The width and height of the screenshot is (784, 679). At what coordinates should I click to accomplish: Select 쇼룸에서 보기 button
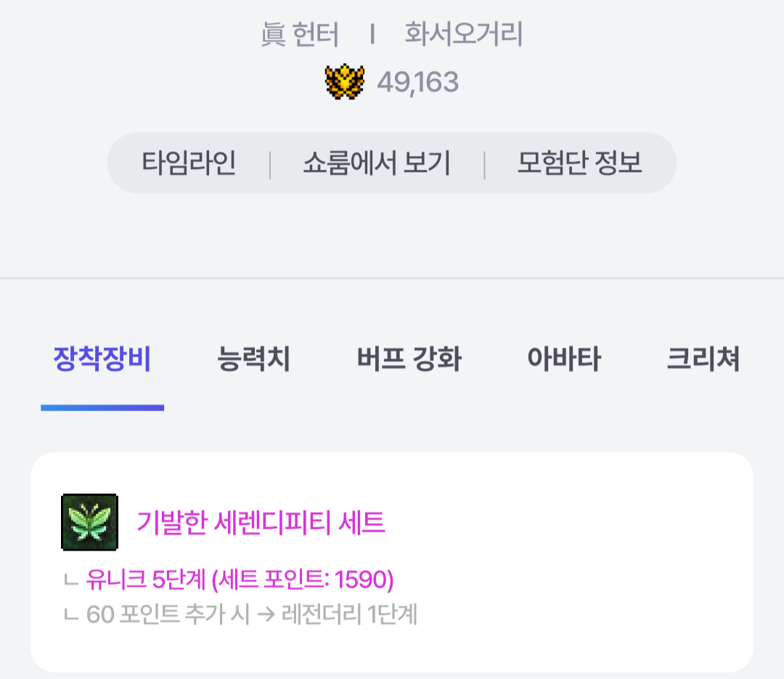click(377, 163)
